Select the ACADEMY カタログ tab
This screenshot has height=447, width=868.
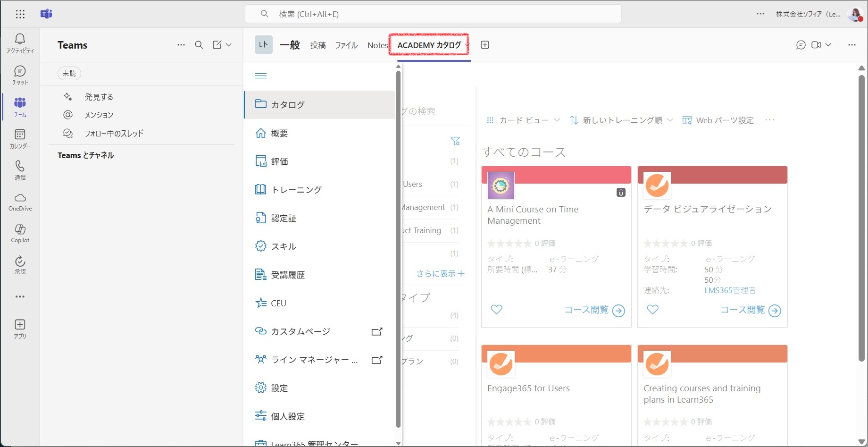(x=429, y=45)
